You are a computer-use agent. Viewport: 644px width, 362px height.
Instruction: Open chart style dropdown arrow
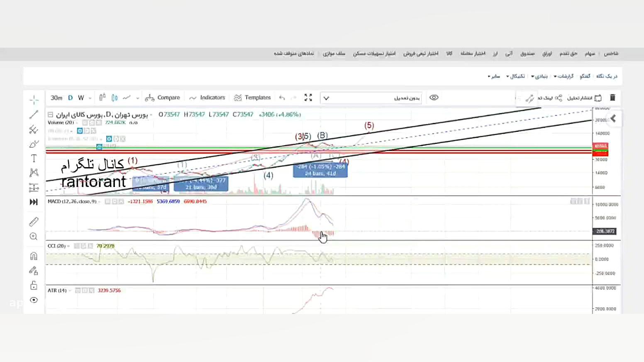pos(137,98)
